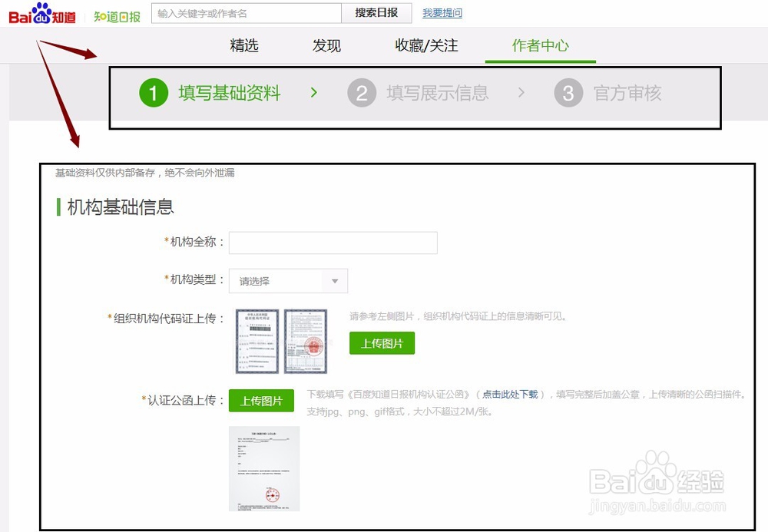Expand the 请选择 dropdown arrow
The height and width of the screenshot is (532, 768).
[x=335, y=281]
